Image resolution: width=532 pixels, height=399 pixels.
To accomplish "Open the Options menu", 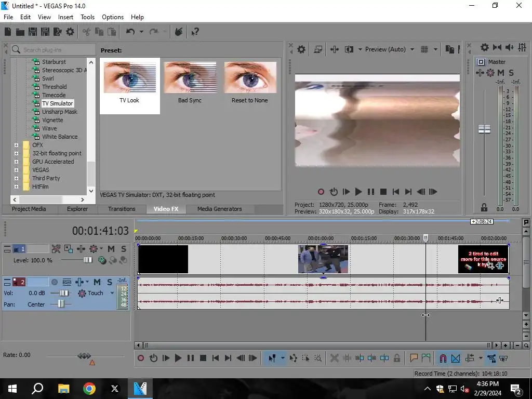I will pyautogui.click(x=113, y=17).
